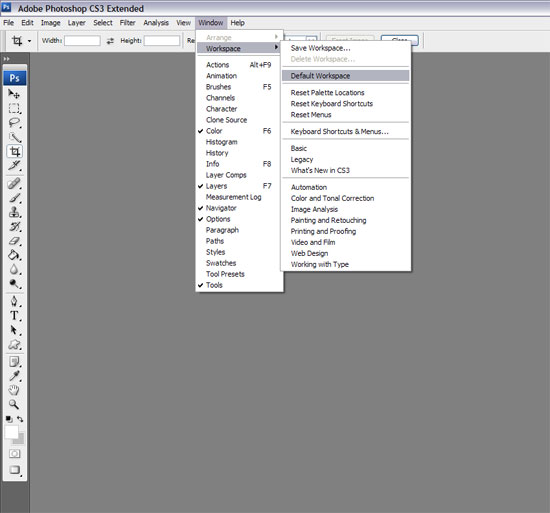The height and width of the screenshot is (513, 550).
Task: Select the Rectangular Marquee tool
Action: pyautogui.click(x=14, y=108)
